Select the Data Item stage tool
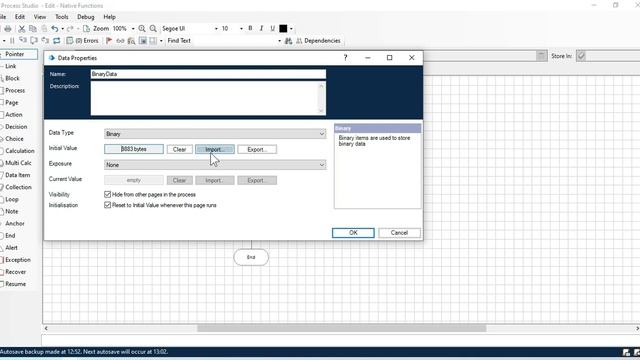640x360 pixels. point(18,175)
